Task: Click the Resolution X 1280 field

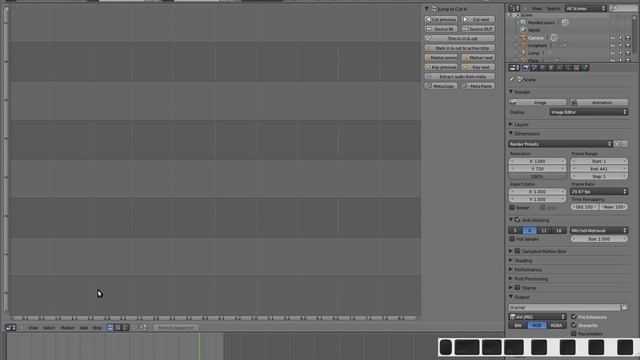Action: click(537, 161)
